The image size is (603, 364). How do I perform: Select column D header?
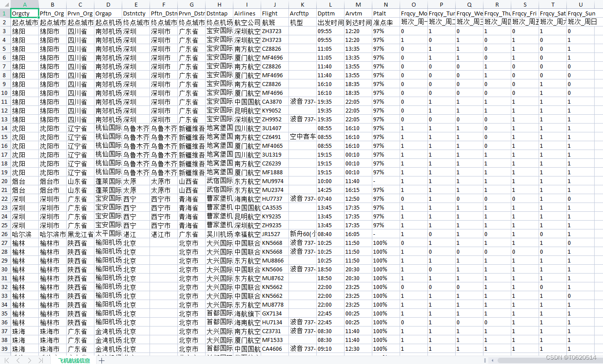108,4
